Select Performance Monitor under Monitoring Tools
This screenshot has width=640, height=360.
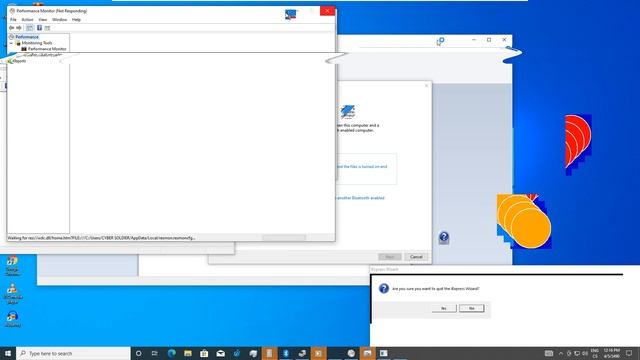[x=47, y=49]
